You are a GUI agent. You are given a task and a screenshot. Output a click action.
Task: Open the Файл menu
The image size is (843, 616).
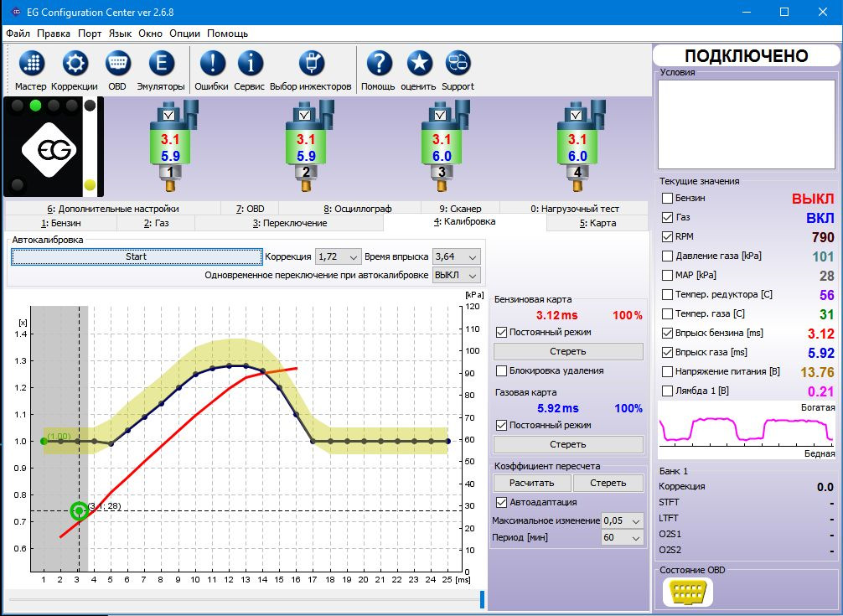(x=18, y=34)
